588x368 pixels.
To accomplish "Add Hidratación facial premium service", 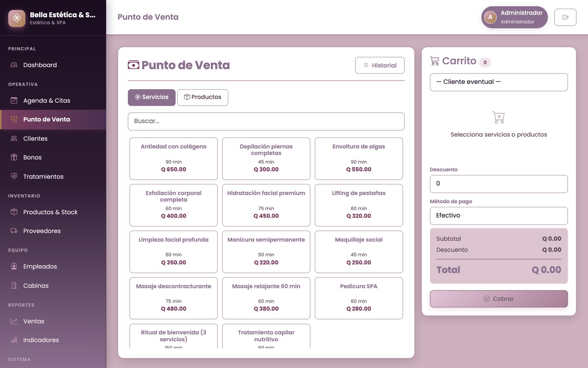I will tap(266, 205).
